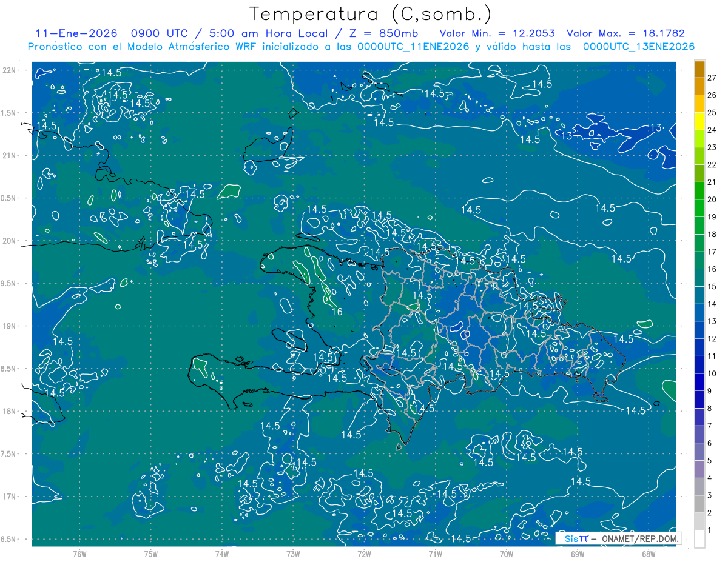Screen dimensions: 728x562
Task: Click the color scale label "8"
Action: tap(710, 409)
